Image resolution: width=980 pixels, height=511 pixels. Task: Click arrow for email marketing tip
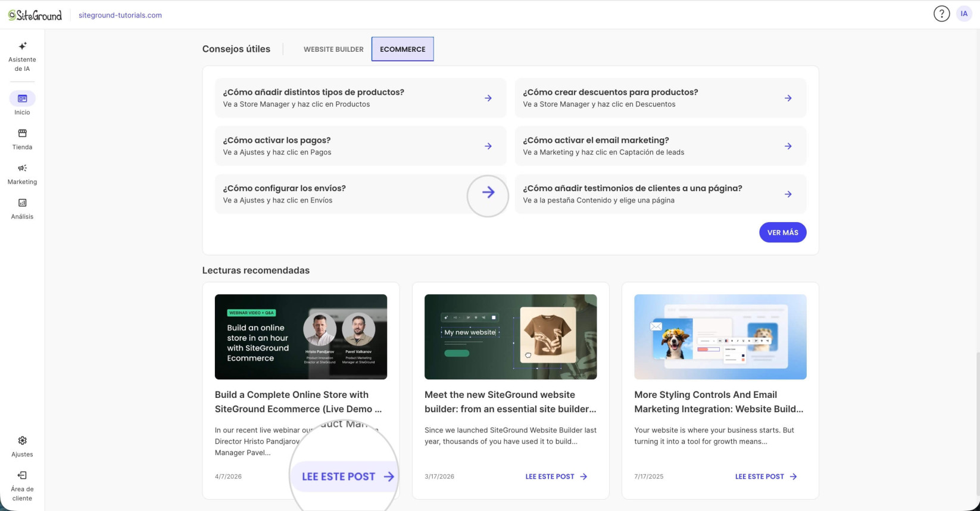(x=788, y=146)
